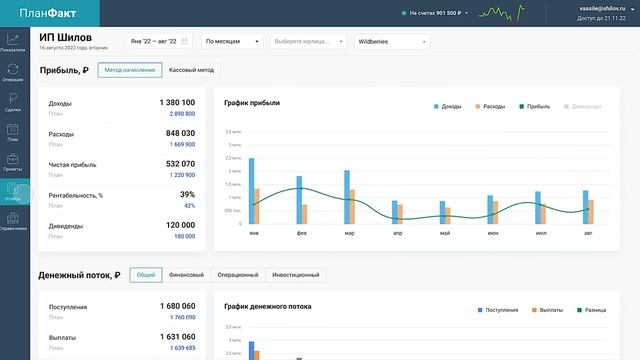Click the Расходы value 848 030
The height and width of the screenshot is (360, 640).
click(x=180, y=133)
